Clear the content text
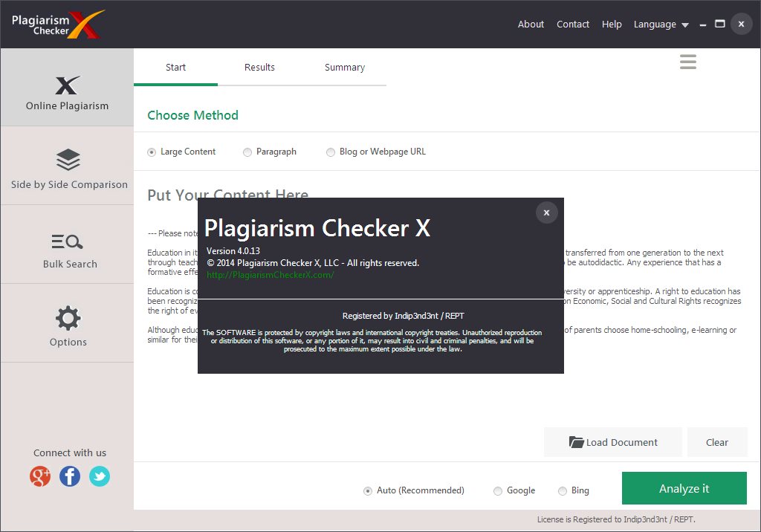Screen dimensions: 761x532 (x=717, y=442)
